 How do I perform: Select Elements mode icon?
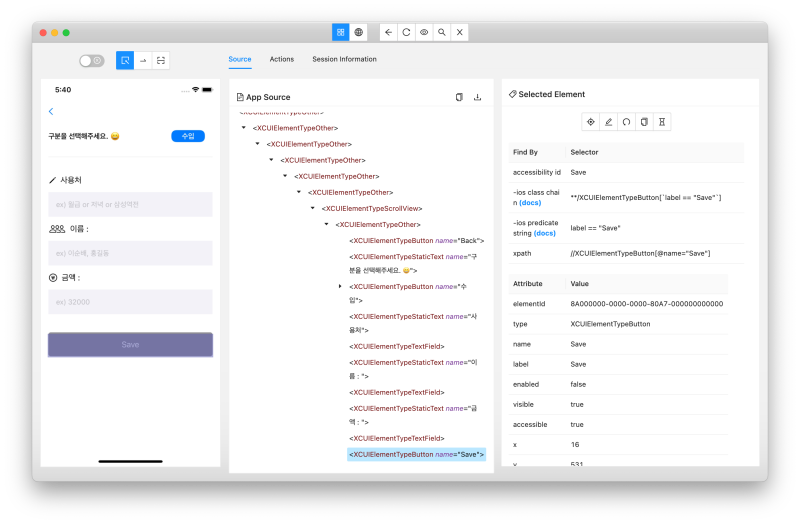point(125,60)
